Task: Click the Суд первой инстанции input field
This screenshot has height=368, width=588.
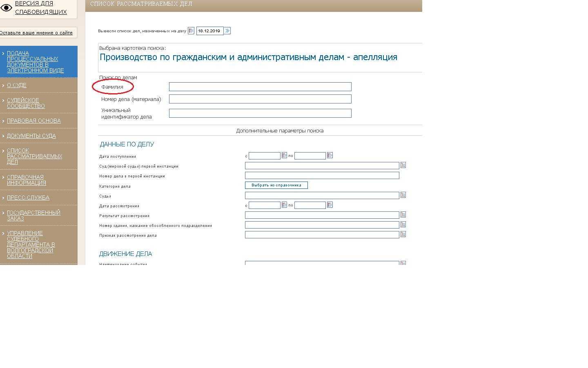Action: pos(322,166)
